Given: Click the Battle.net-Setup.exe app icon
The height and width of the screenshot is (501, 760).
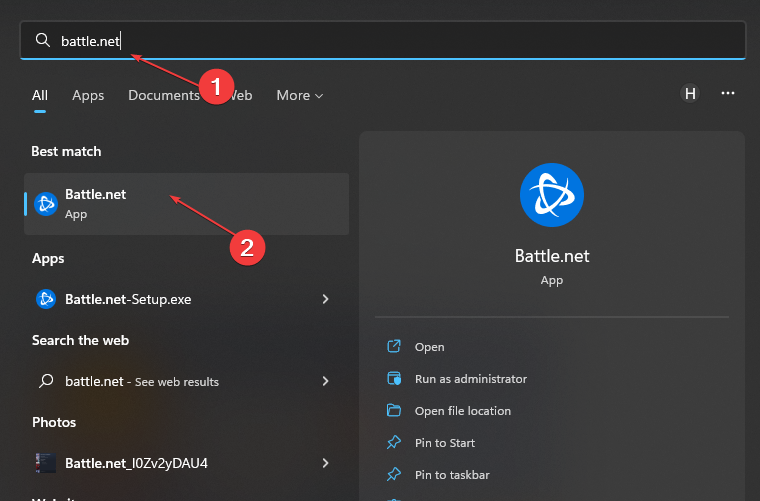Looking at the screenshot, I should [x=46, y=299].
